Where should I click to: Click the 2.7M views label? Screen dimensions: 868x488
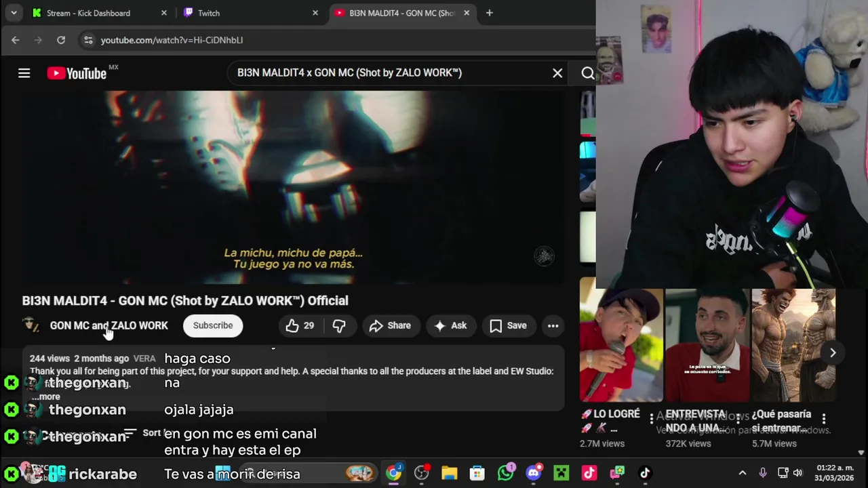pos(602,443)
